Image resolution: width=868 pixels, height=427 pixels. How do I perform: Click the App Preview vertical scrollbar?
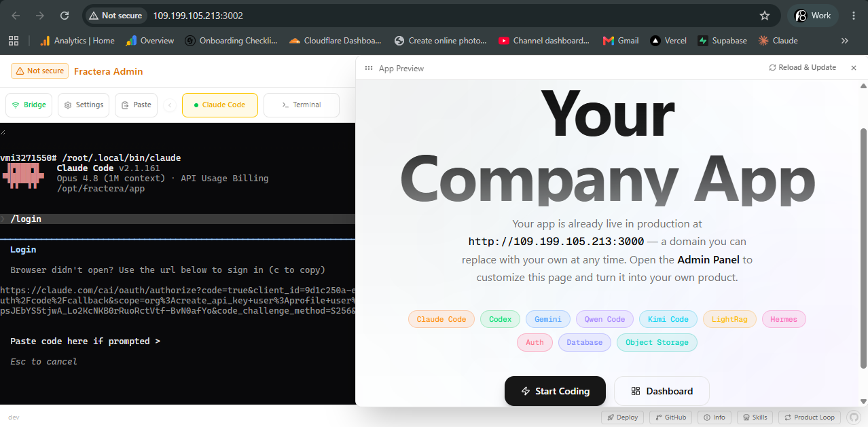point(863,248)
